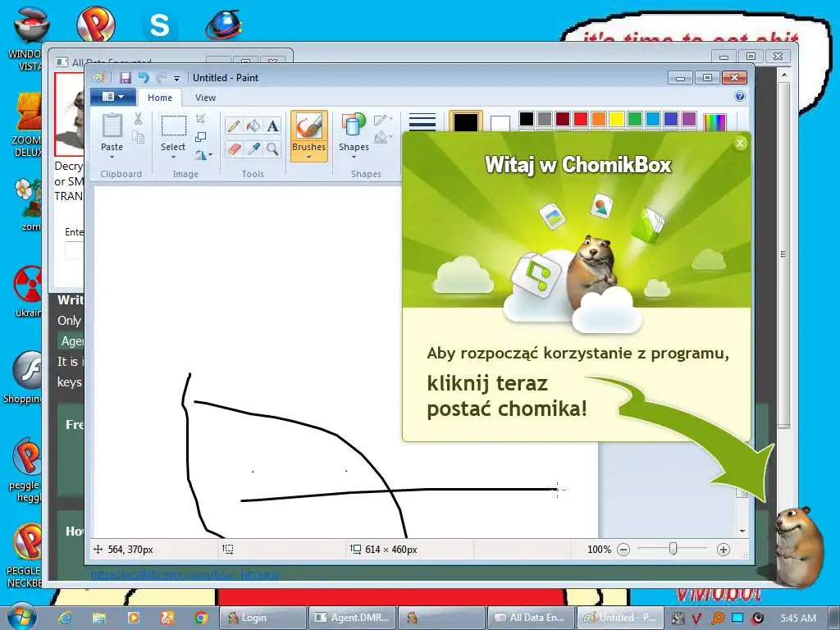Expand the Paste dropdown arrow
This screenshot has width=840, height=630.
point(112,157)
